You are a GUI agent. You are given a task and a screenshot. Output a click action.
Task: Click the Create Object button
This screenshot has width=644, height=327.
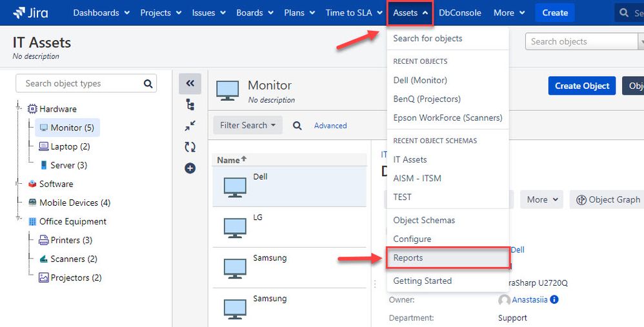[x=582, y=86]
